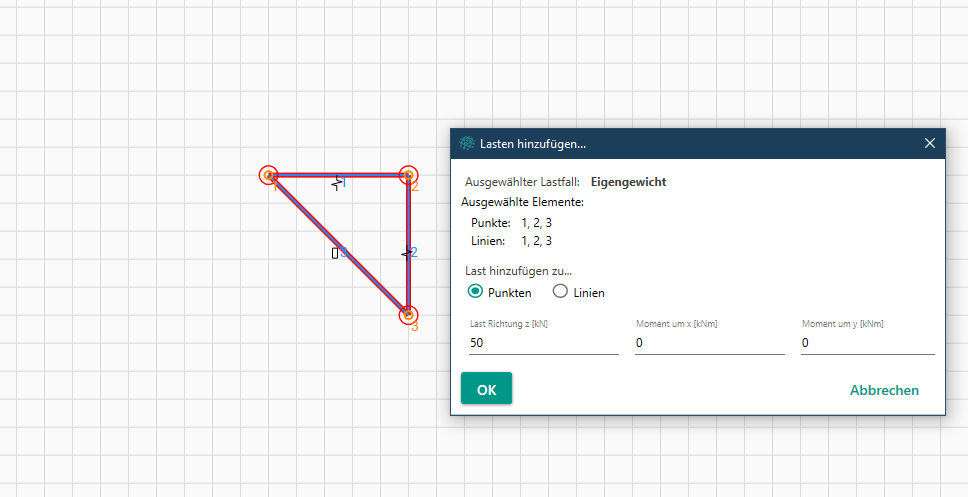Select the Punkten radio button

click(476, 292)
